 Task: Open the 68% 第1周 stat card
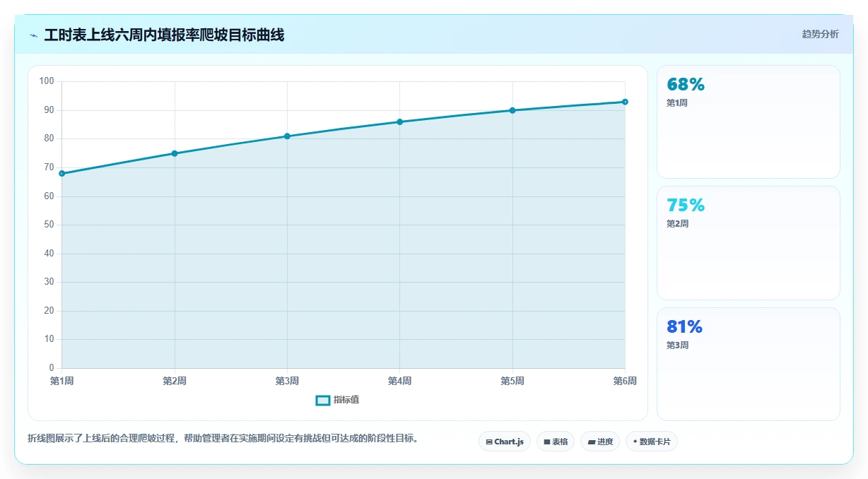(x=749, y=122)
